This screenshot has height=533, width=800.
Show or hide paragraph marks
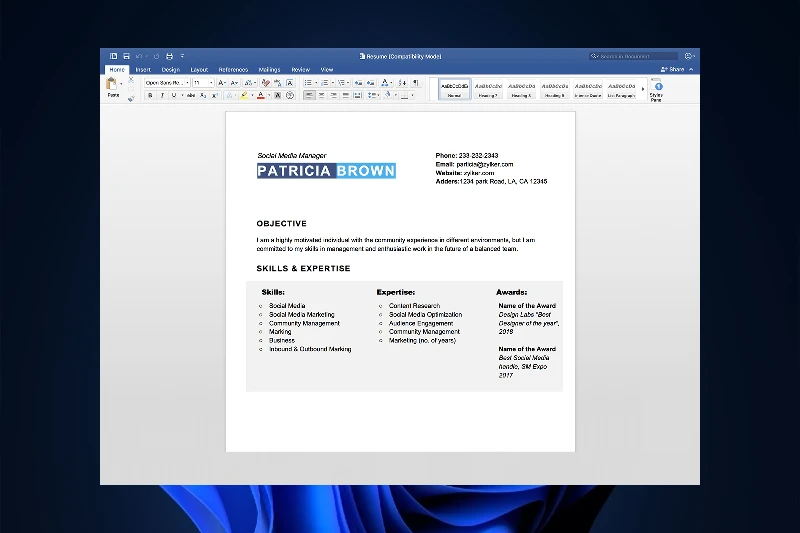[x=416, y=83]
